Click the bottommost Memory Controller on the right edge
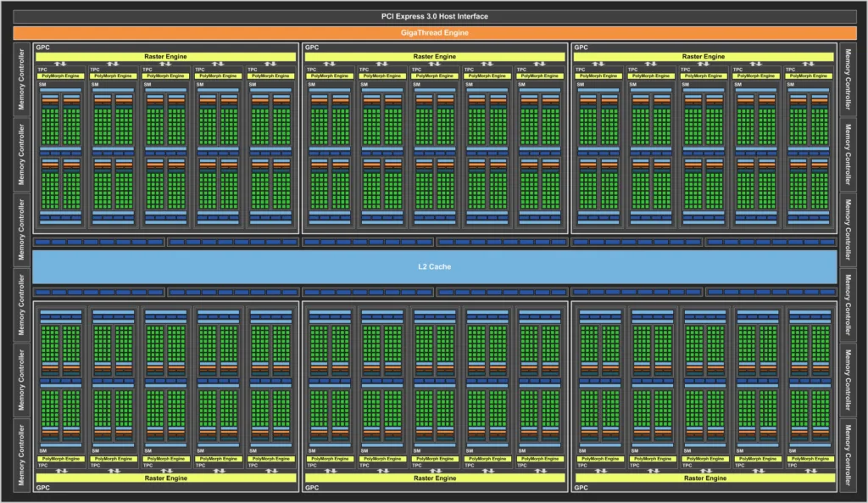 849,453
